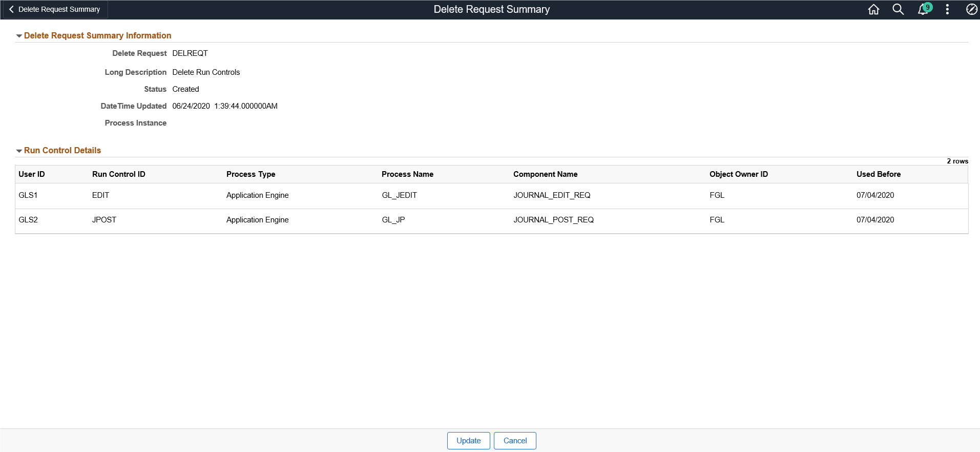Open the Actions three-dot menu
This screenshot has width=980, height=452.
[947, 9]
